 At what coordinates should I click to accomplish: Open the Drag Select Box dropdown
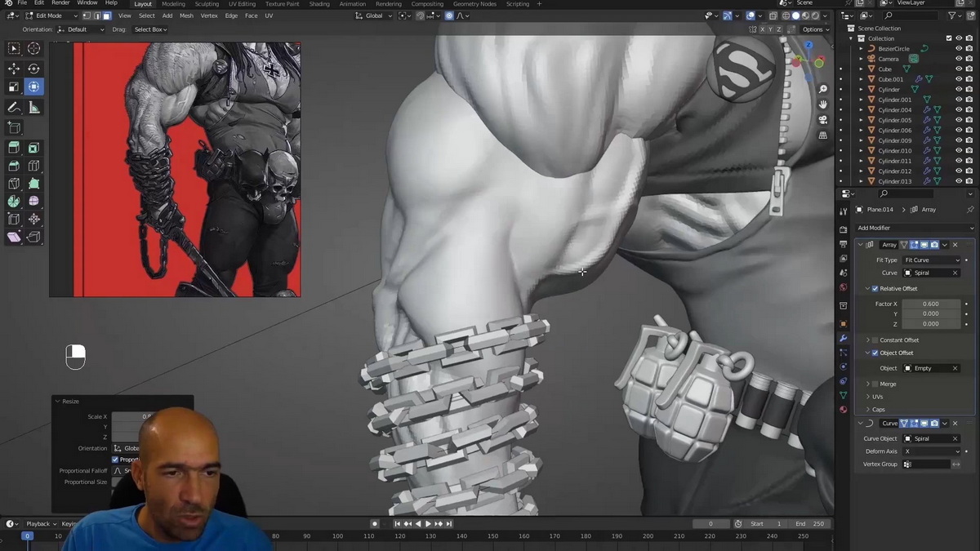[150, 29]
